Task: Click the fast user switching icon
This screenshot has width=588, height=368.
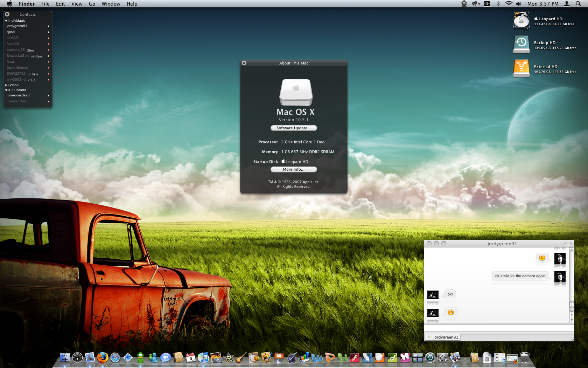Action: (567, 4)
